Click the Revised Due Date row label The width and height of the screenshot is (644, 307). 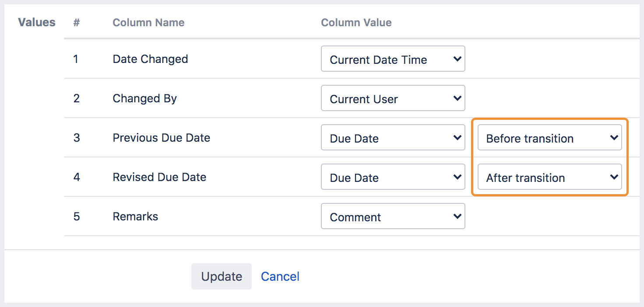[x=159, y=177]
